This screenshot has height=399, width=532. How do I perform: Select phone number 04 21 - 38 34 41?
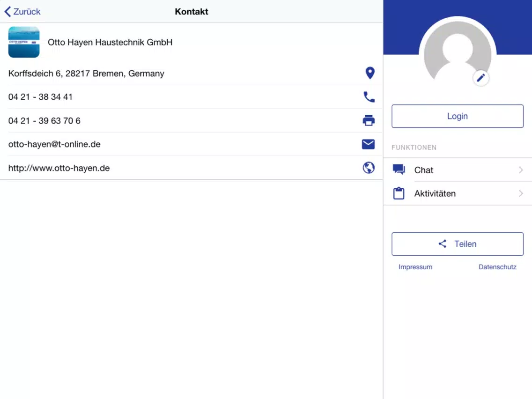click(x=40, y=97)
